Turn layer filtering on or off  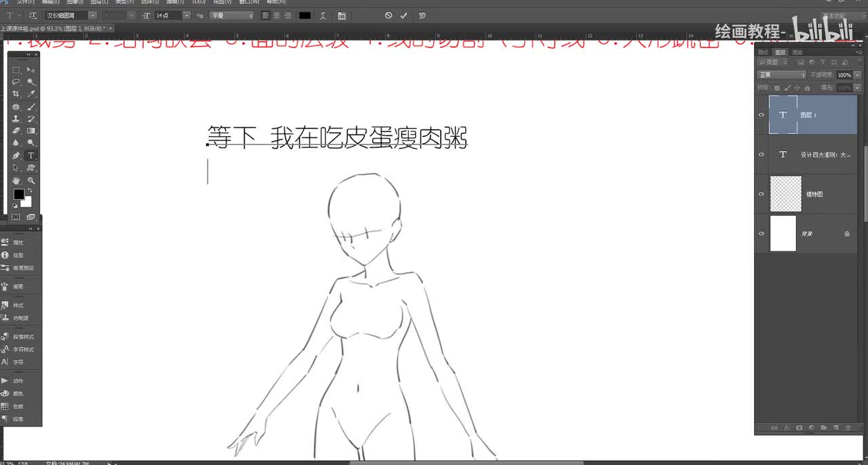click(860, 62)
